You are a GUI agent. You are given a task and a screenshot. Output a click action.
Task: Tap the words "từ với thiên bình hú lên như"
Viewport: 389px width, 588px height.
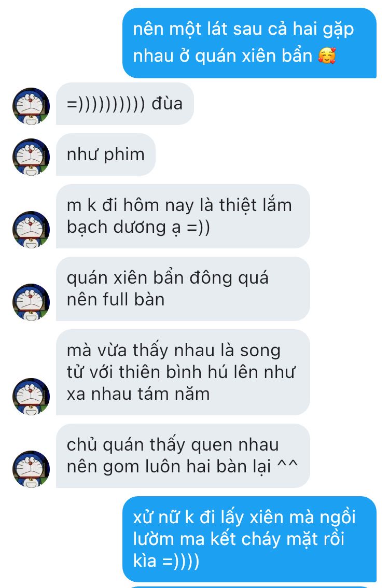(181, 372)
